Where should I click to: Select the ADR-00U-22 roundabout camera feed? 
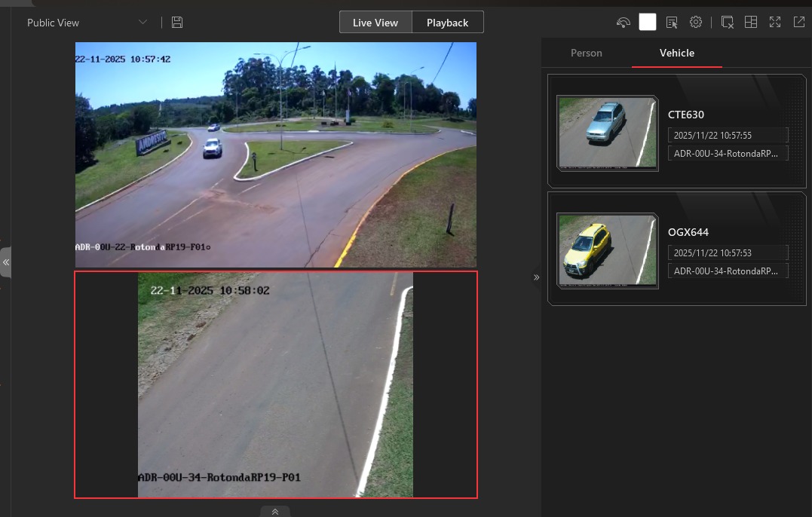pos(275,154)
